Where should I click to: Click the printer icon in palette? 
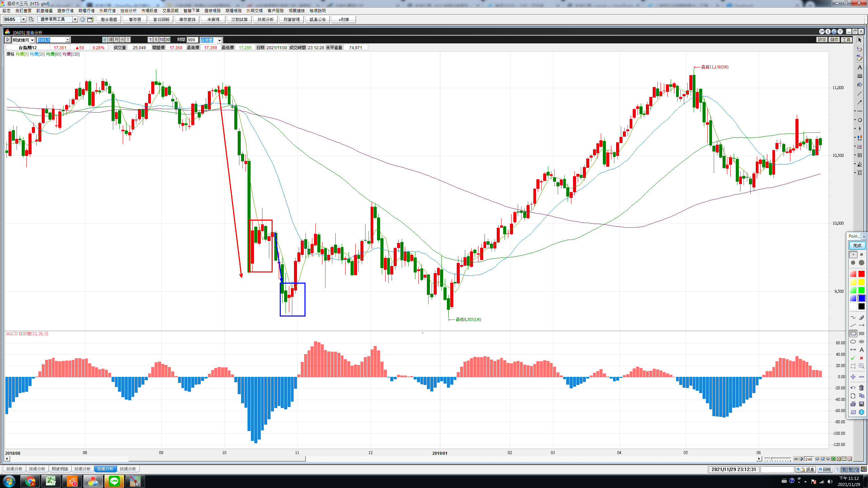pos(853,404)
